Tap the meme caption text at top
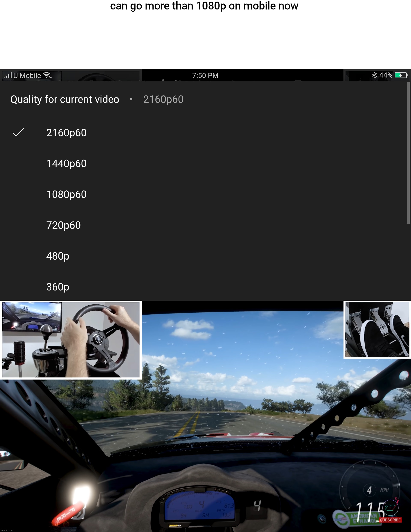The height and width of the screenshot is (532, 411). coord(204,6)
